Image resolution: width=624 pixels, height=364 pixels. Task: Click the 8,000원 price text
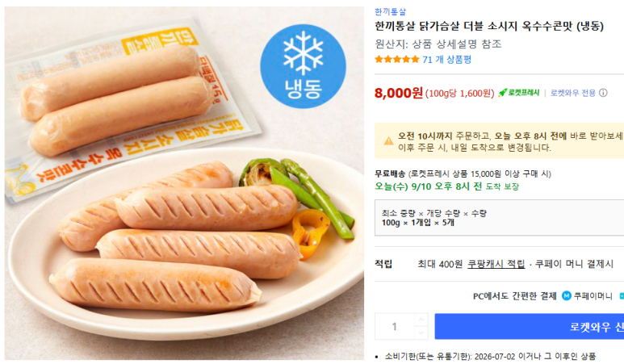pyautogui.click(x=398, y=93)
